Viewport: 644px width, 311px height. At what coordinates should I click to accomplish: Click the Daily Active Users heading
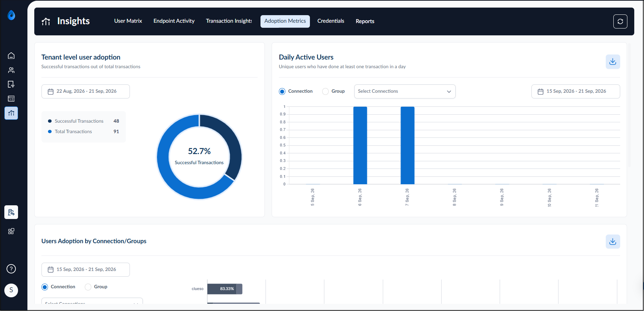[x=306, y=57]
